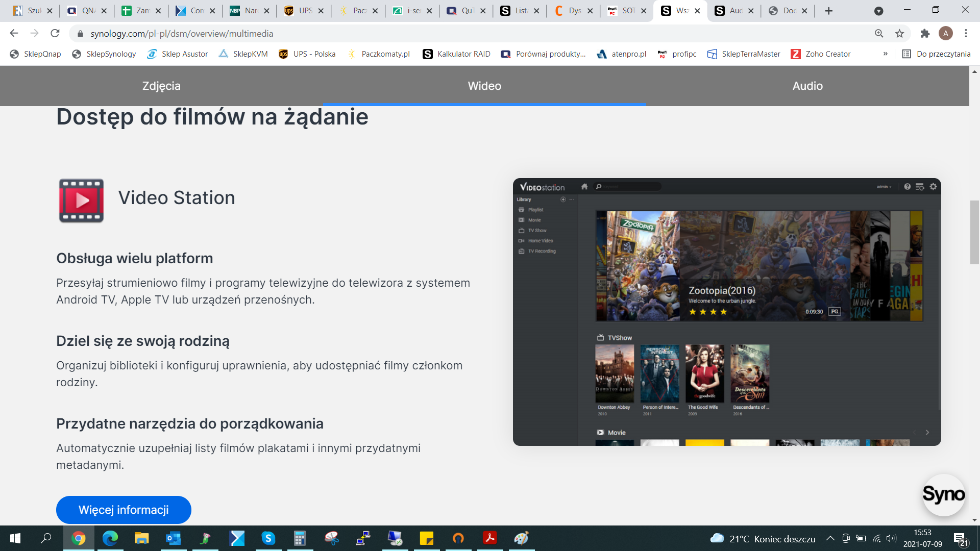Screen dimensions: 980x551
Task: Open the SklepTerraMaster bookmark
Action: [x=744, y=54]
